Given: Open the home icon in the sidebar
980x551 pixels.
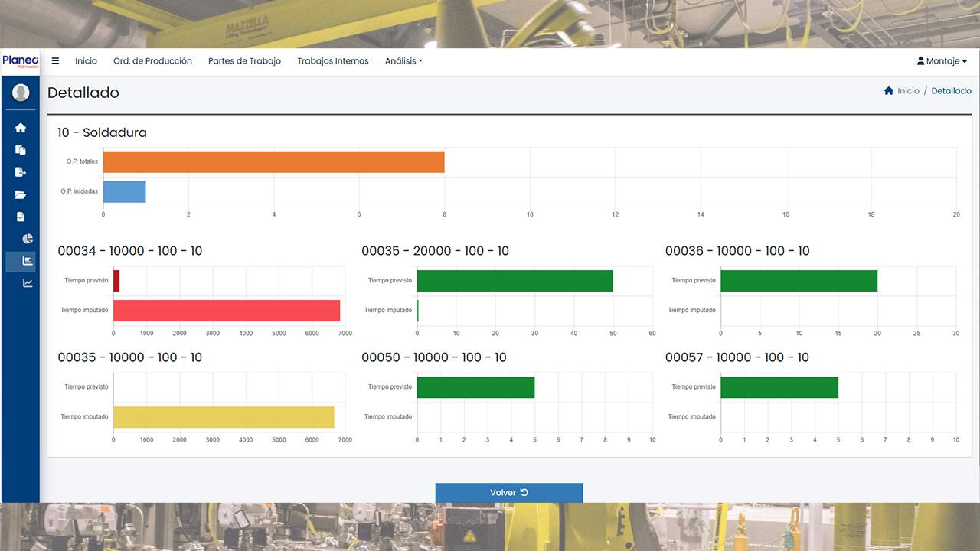Looking at the screenshot, I should click(21, 128).
